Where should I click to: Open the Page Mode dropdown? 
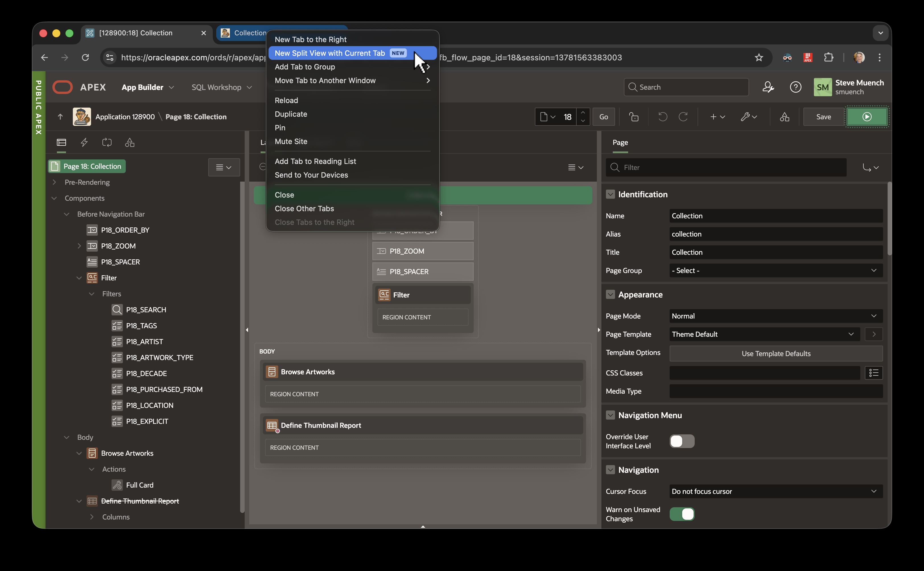pyautogui.click(x=776, y=316)
